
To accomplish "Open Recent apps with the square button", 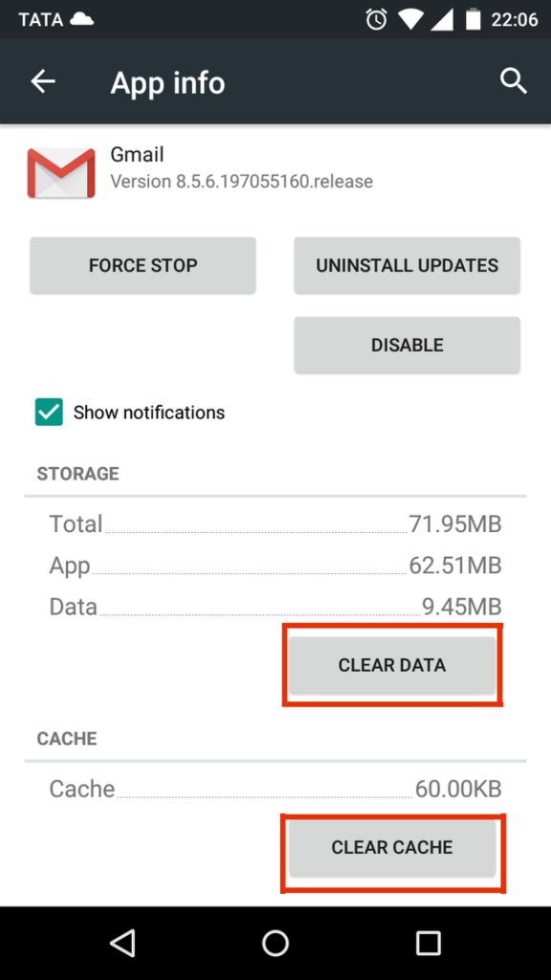I will coord(428,943).
